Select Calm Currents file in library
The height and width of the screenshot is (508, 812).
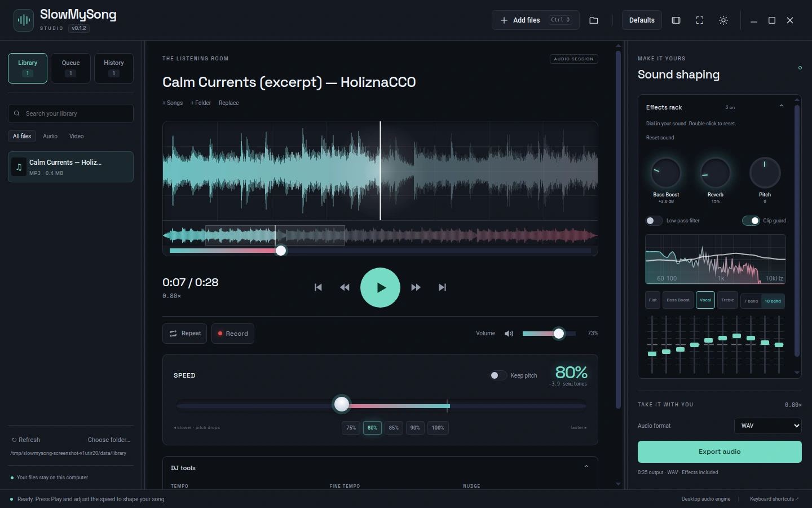70,167
